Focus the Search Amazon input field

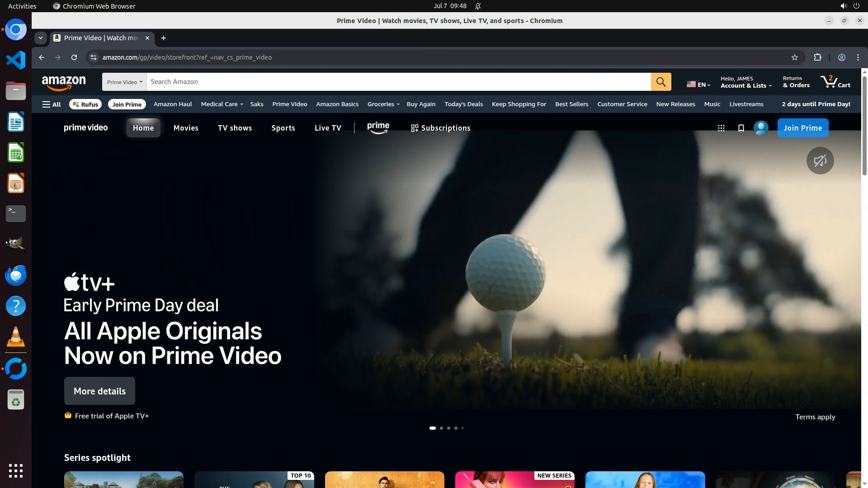pos(398,82)
